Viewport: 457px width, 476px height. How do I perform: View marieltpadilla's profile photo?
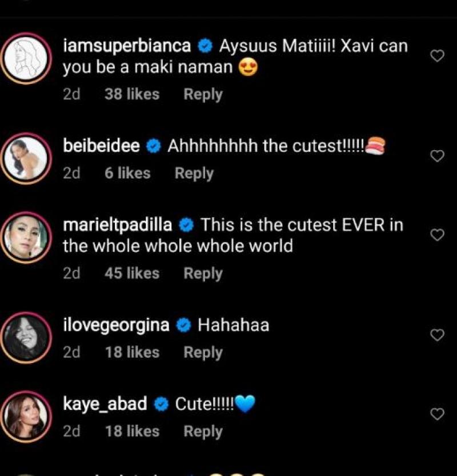29,236
